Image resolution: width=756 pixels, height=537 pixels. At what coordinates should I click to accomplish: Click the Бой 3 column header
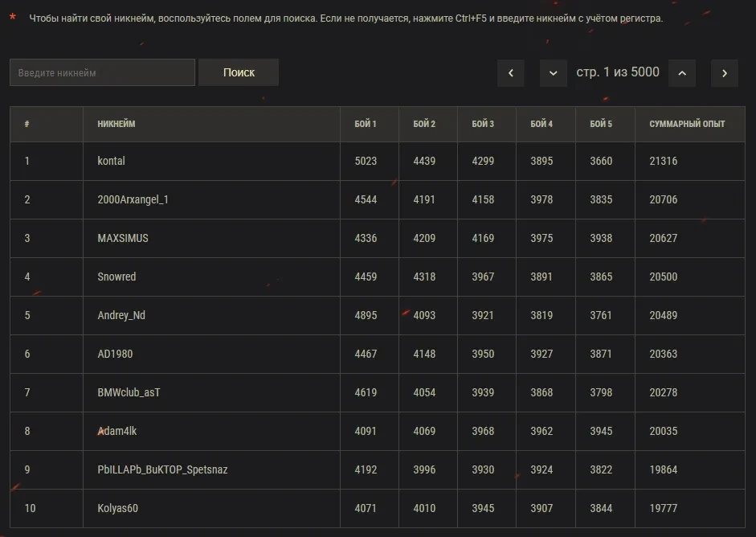483,124
